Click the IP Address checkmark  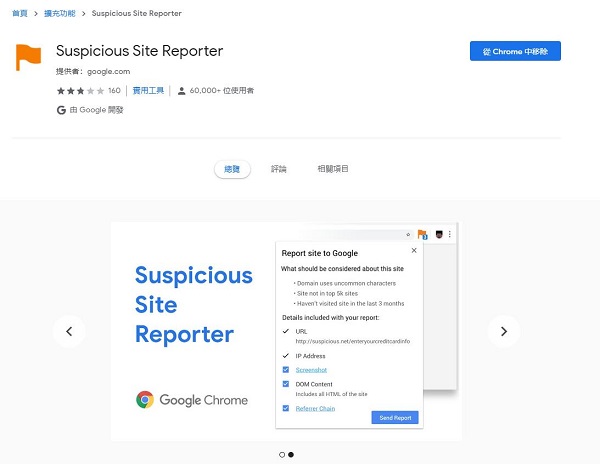285,356
